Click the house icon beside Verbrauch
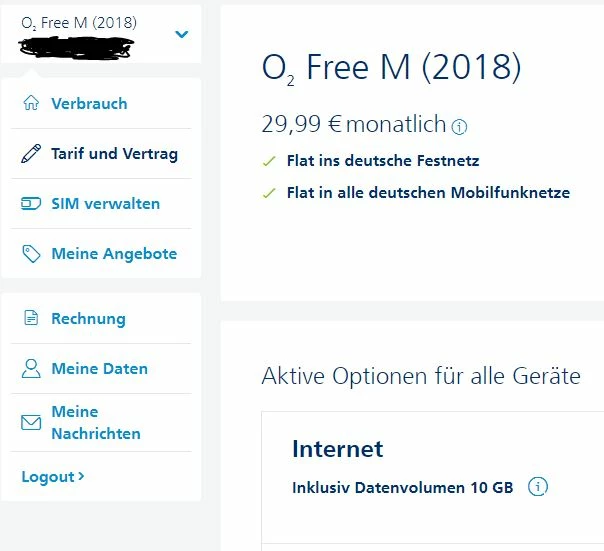The image size is (604, 551). tap(31, 103)
